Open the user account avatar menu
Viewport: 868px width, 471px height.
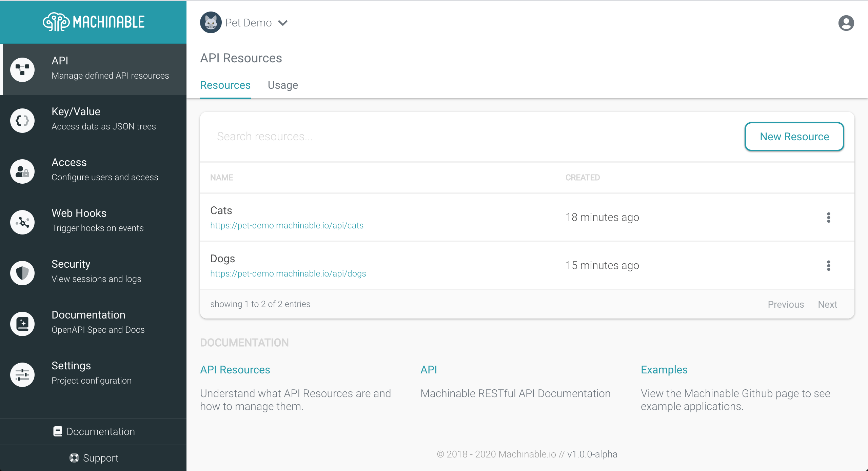(846, 22)
